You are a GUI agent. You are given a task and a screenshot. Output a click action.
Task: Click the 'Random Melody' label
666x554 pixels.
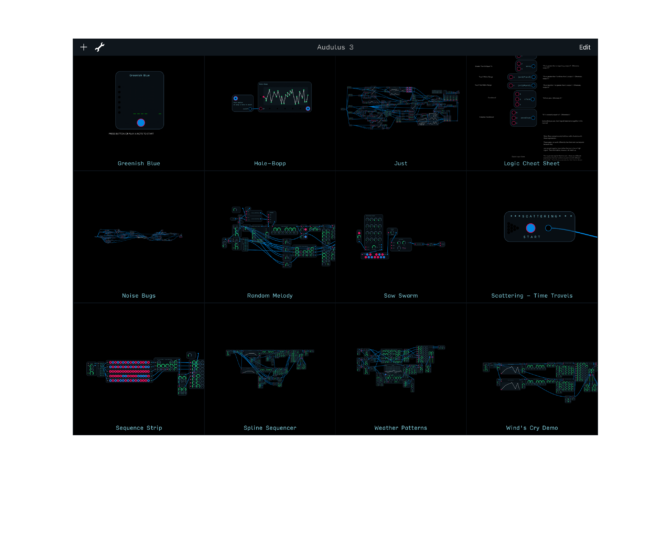pyautogui.click(x=270, y=295)
